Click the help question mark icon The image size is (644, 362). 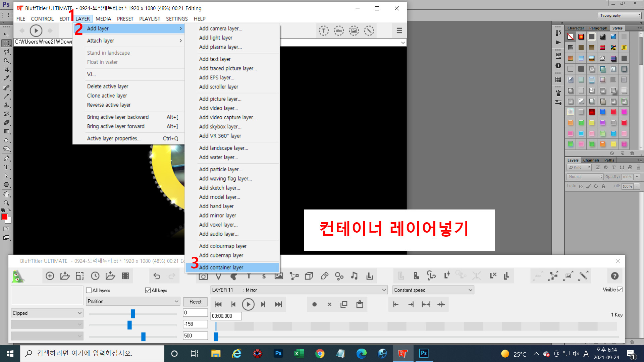click(x=614, y=276)
